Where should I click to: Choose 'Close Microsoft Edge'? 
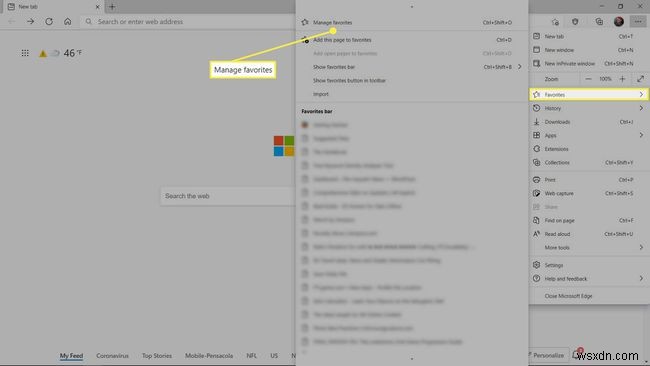pyautogui.click(x=589, y=296)
